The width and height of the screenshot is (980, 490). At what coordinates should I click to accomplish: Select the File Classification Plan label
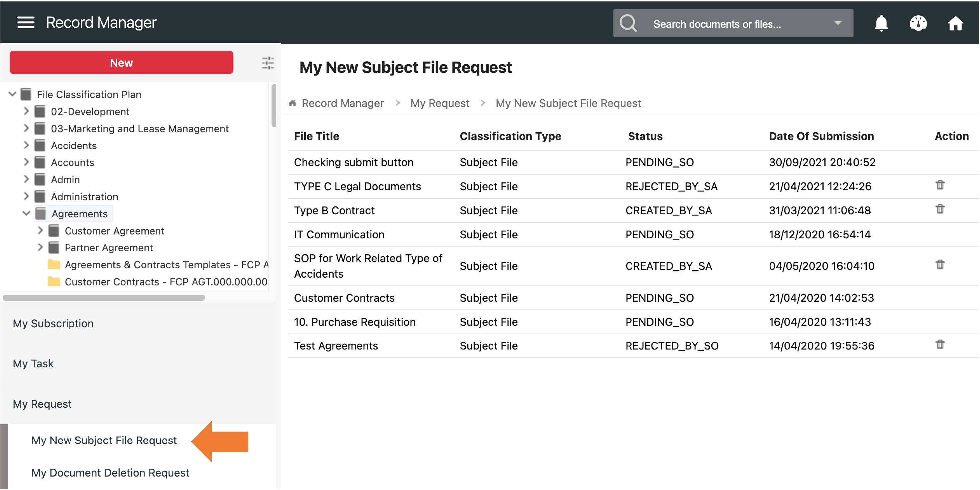point(89,94)
